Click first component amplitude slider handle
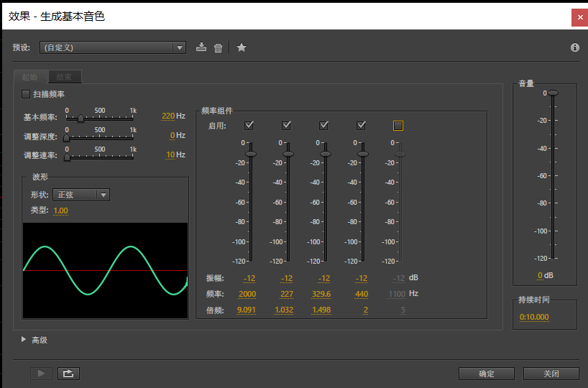This screenshot has height=388, width=588. [250, 154]
